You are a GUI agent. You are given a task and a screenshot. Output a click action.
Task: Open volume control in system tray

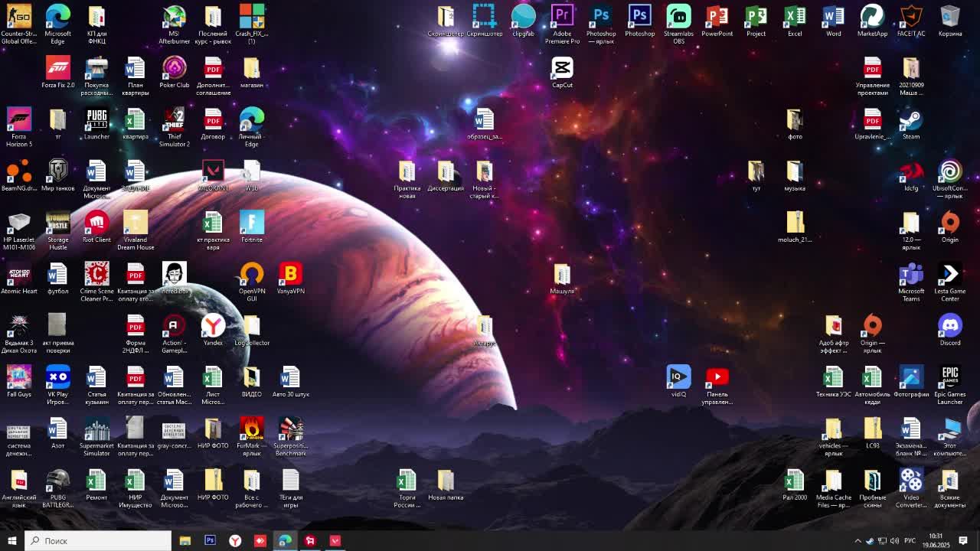[894, 541]
